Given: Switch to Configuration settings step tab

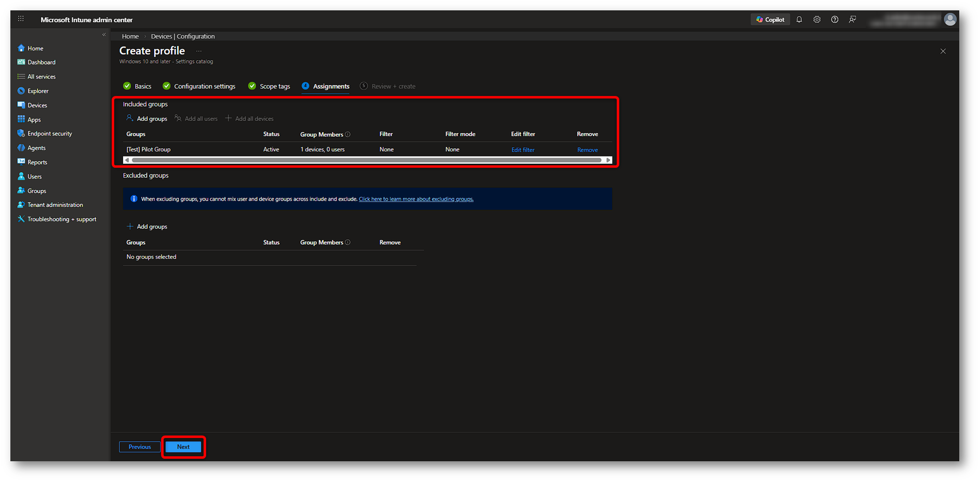Looking at the screenshot, I should (x=199, y=87).
